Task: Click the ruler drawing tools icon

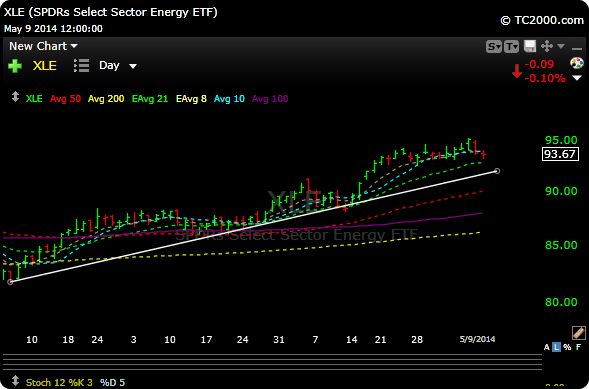Action: point(578,333)
